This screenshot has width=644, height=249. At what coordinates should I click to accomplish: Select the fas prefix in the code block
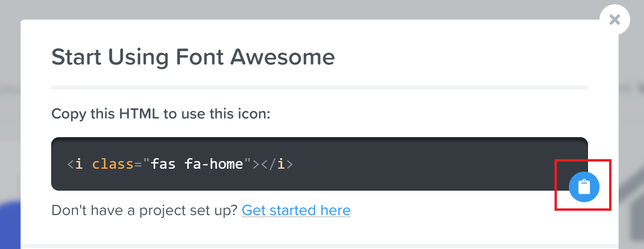pyautogui.click(x=164, y=164)
